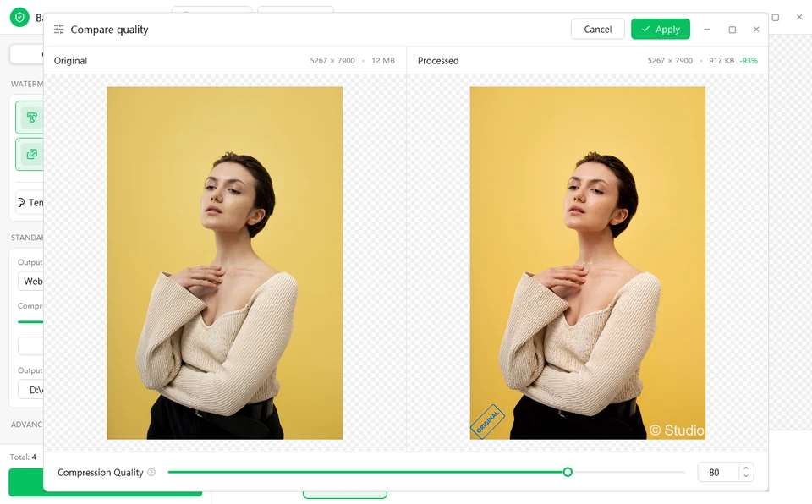Select the text watermark icon

pos(31,118)
